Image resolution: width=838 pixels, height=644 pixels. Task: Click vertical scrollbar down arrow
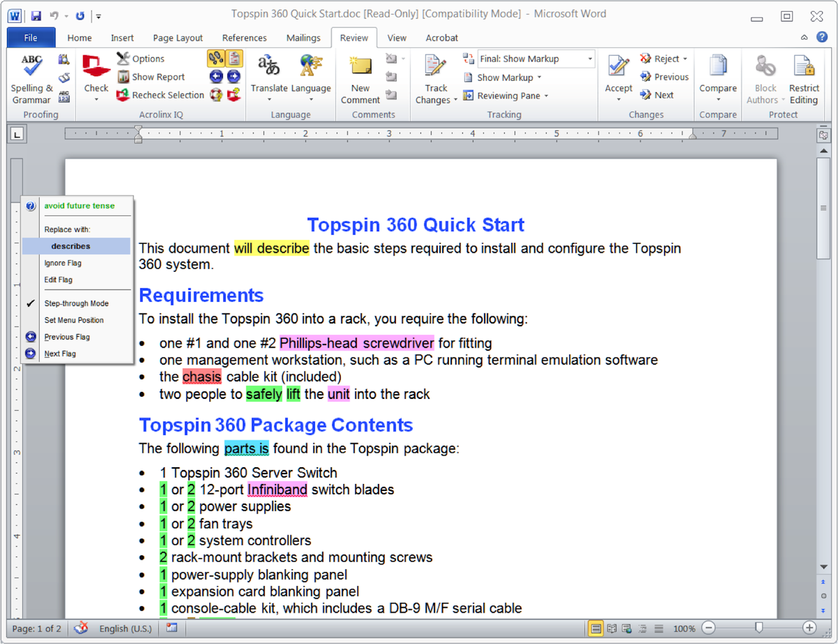(823, 567)
